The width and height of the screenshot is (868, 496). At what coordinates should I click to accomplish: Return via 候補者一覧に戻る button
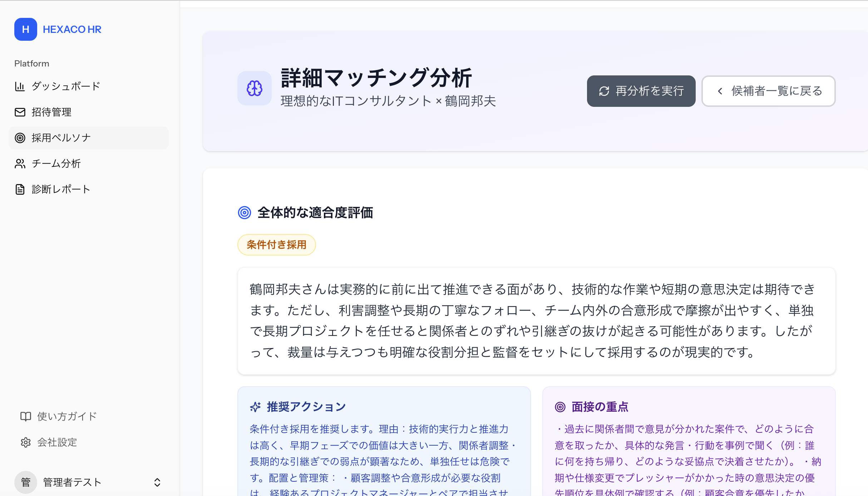(x=768, y=91)
